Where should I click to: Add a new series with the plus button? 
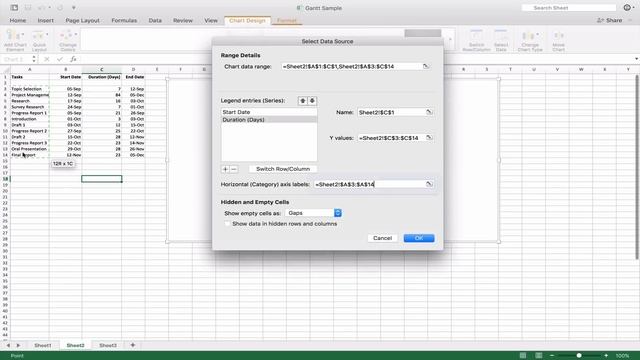pos(225,169)
